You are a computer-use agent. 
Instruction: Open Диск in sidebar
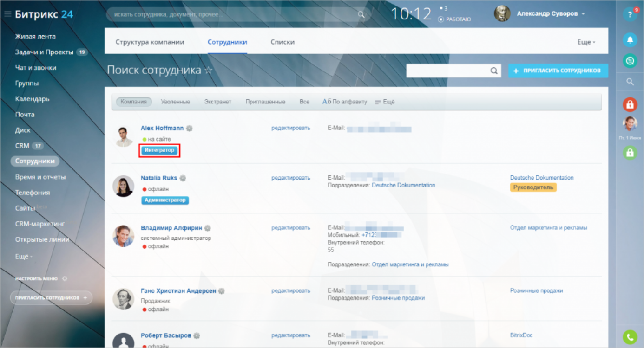tap(23, 130)
